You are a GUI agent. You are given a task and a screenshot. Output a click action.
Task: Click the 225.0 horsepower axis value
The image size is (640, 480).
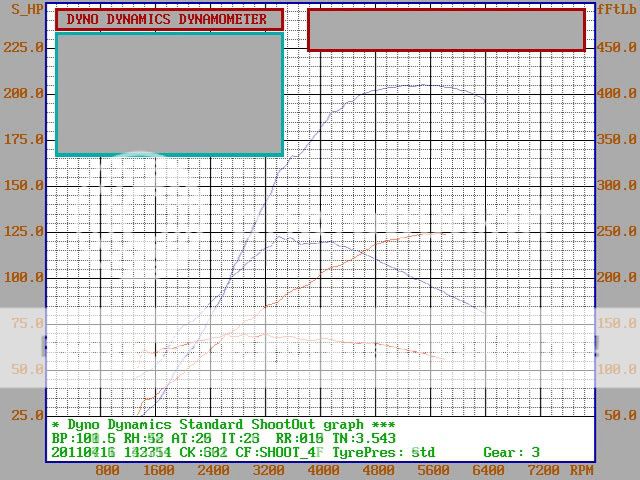click(23, 47)
